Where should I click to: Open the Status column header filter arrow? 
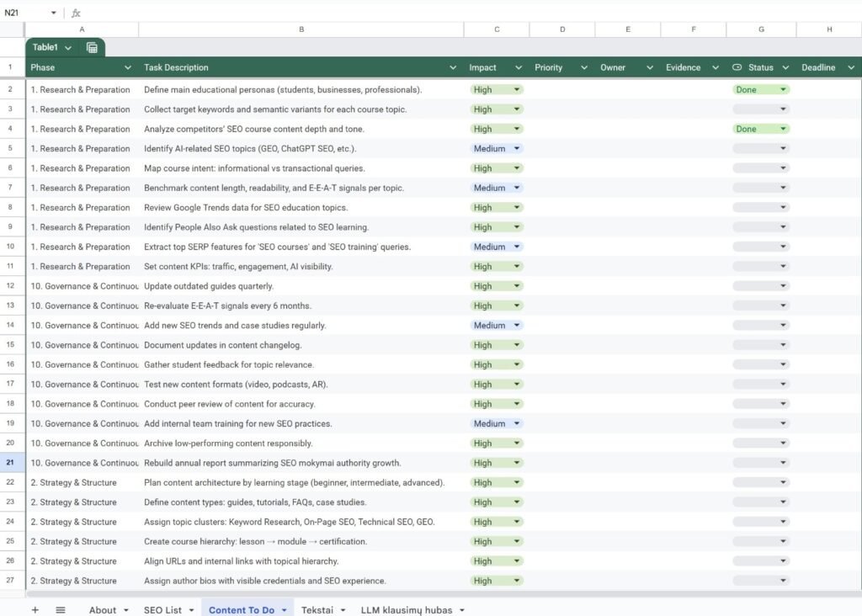(x=785, y=67)
